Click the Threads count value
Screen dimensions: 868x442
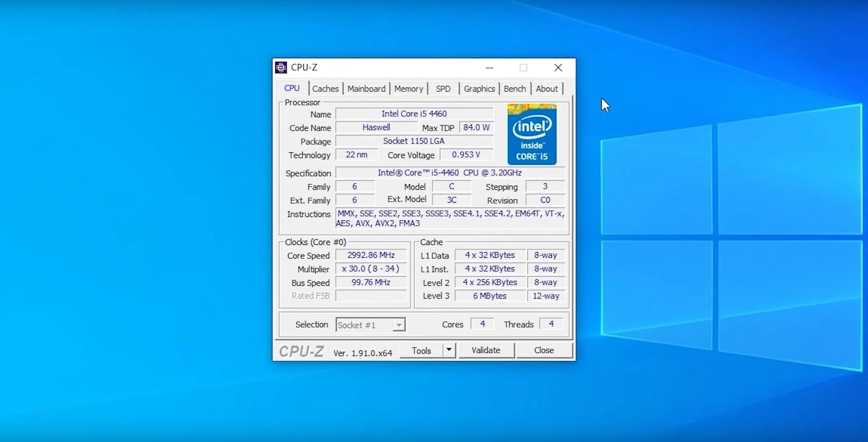point(551,324)
